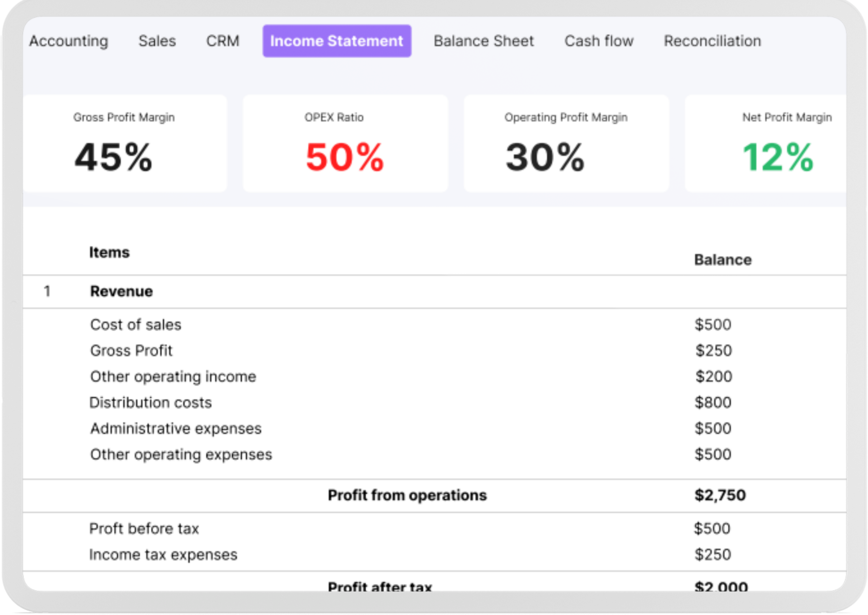Select the Income Statement tab
Screen dimensions: 868x615
point(337,41)
